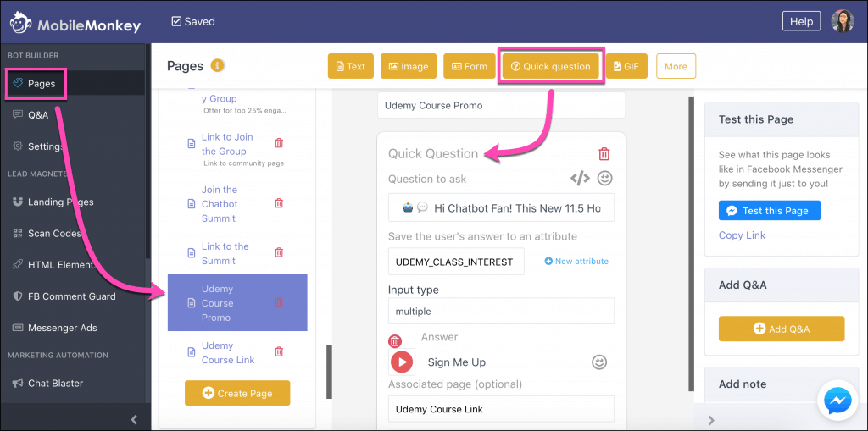Select the Udemy Course Link page

pos(227,352)
